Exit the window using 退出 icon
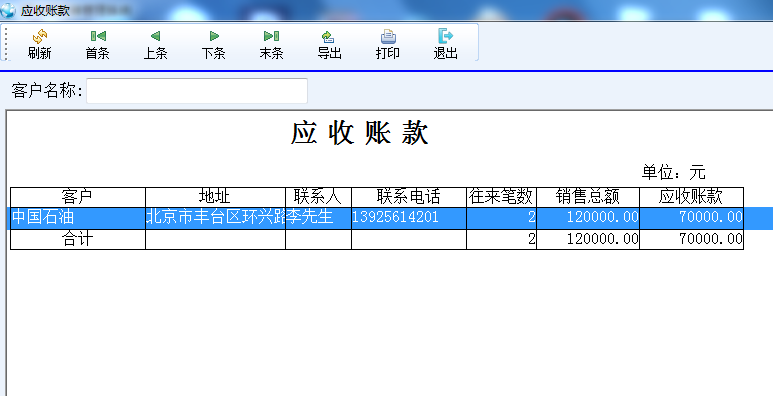The width and height of the screenshot is (773, 396). point(446,36)
